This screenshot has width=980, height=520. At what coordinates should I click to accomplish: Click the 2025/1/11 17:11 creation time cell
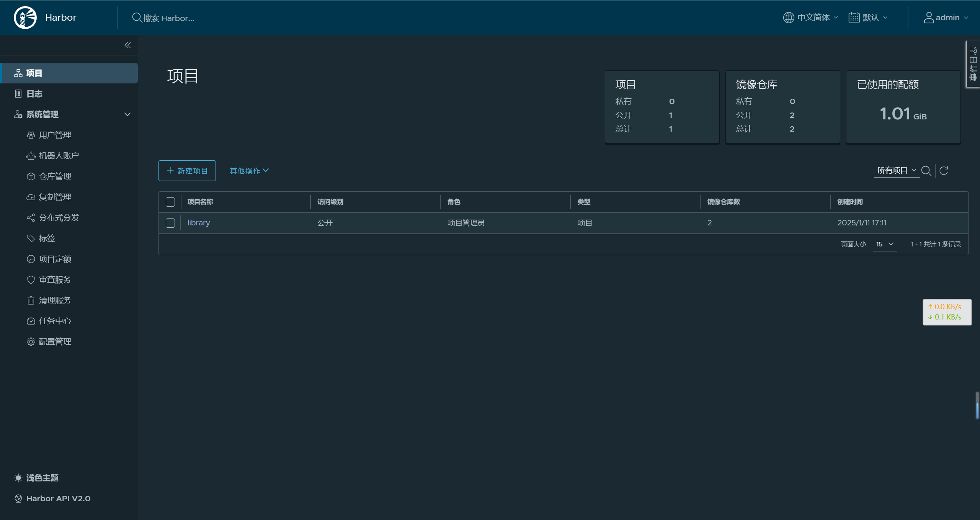[x=862, y=223]
